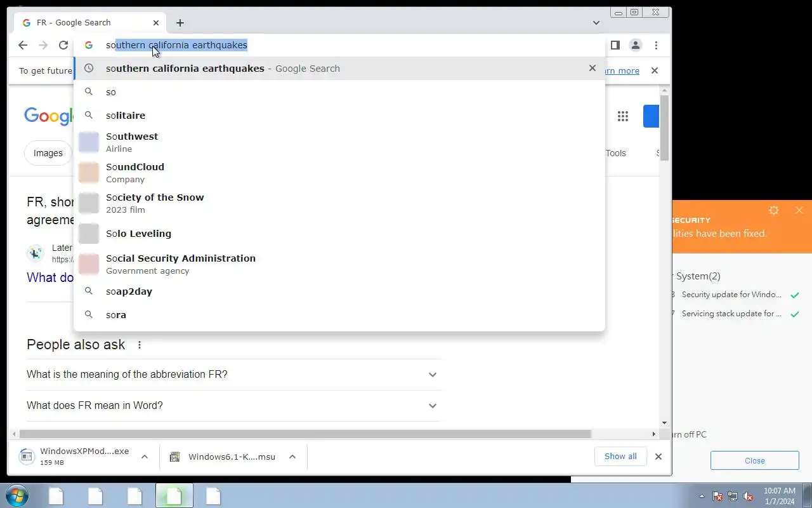812x508 pixels.
Task: Click the clock icon of history suggestion
Action: pos(89,69)
